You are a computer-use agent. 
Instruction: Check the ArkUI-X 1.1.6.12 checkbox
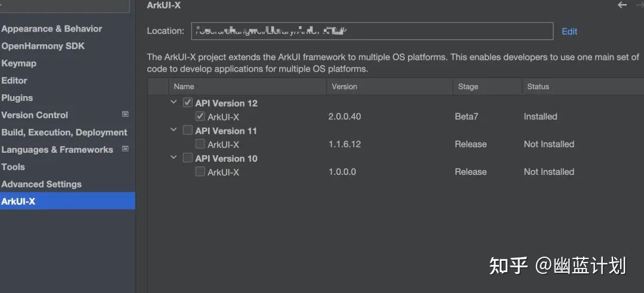(200, 144)
